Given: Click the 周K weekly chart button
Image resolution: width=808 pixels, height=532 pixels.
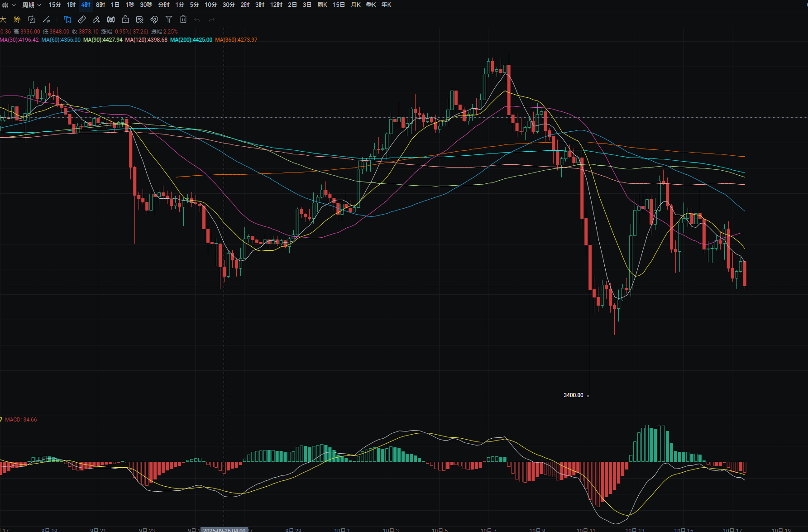Looking at the screenshot, I should coord(322,5).
